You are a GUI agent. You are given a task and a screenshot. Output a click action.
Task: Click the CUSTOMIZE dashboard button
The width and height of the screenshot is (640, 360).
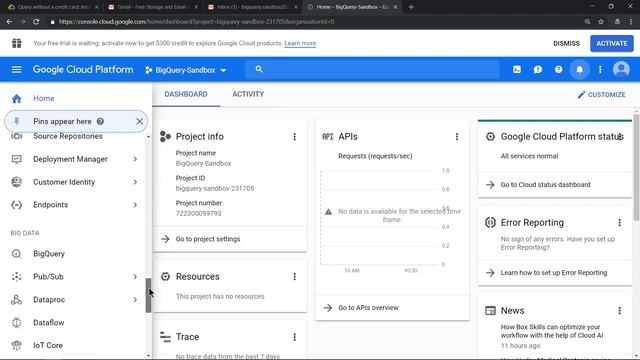pos(602,95)
